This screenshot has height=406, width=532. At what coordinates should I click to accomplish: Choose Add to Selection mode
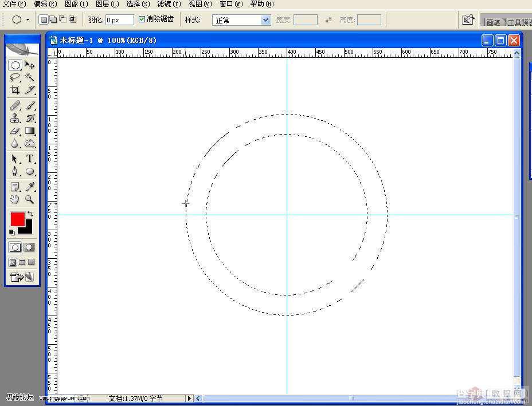point(53,19)
